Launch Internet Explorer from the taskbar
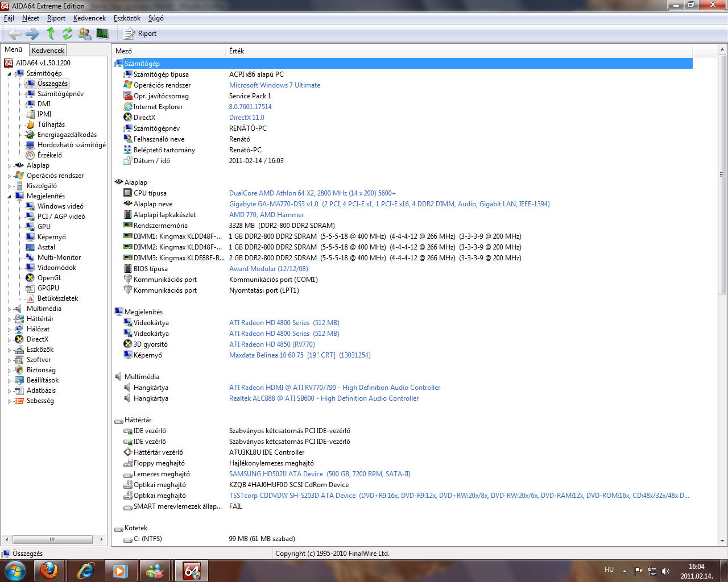The width and height of the screenshot is (728, 582). (x=85, y=571)
